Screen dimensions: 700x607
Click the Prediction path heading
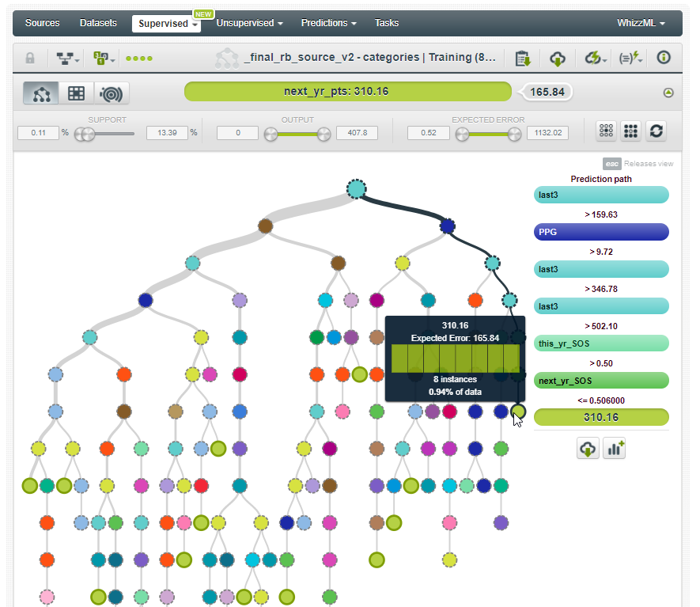pyautogui.click(x=601, y=179)
